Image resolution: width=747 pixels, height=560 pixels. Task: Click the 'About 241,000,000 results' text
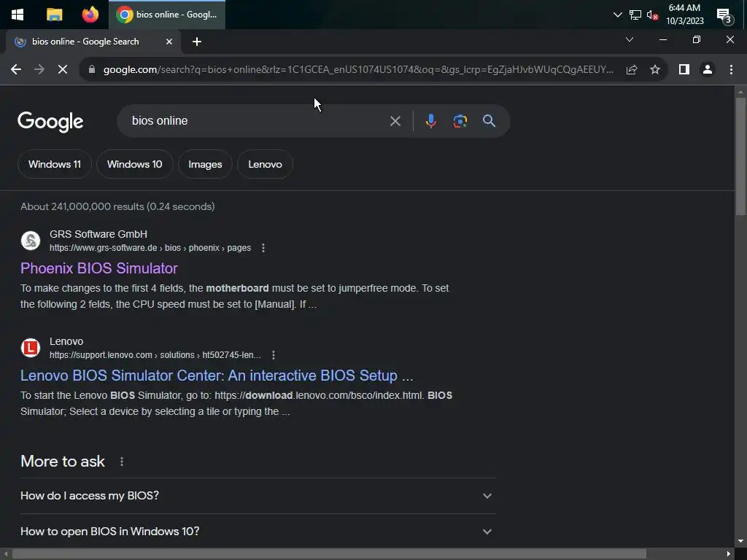(117, 206)
